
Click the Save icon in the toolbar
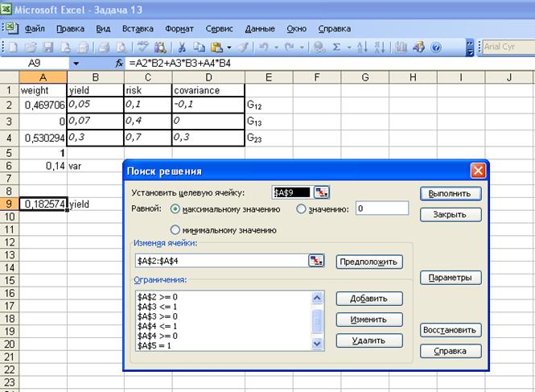coord(47,47)
